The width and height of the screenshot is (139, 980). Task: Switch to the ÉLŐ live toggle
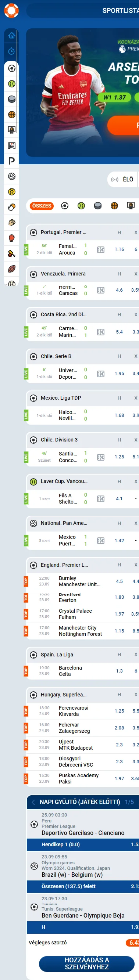tap(122, 179)
